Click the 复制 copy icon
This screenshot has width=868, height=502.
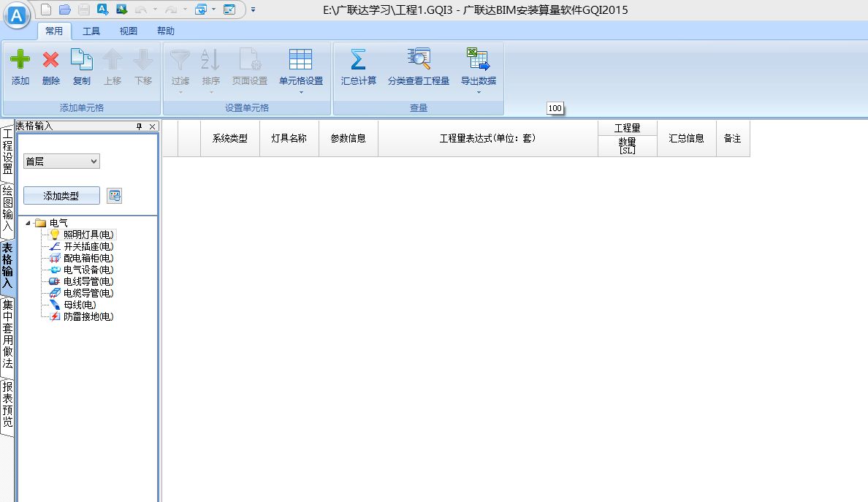click(81, 59)
